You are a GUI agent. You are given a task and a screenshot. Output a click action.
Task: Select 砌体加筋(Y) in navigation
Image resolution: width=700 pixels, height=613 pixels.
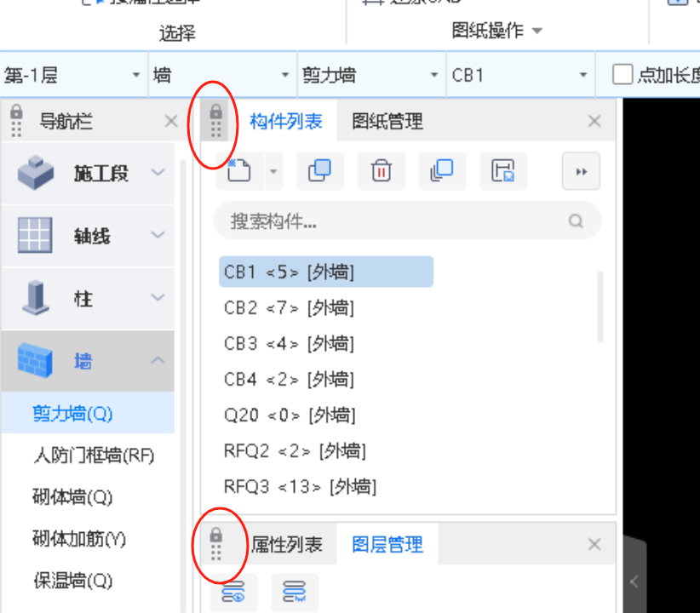tap(79, 539)
